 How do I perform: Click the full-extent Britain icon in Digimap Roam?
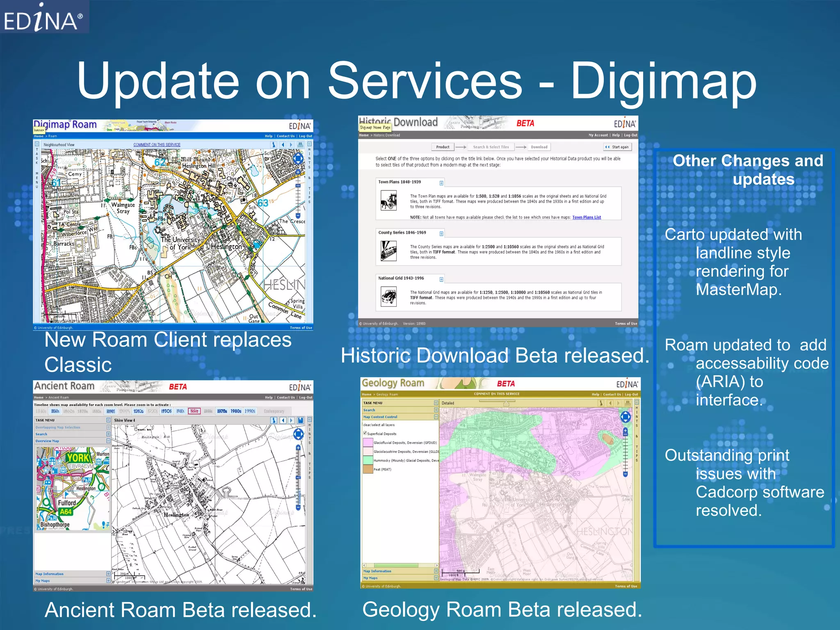tap(274, 144)
